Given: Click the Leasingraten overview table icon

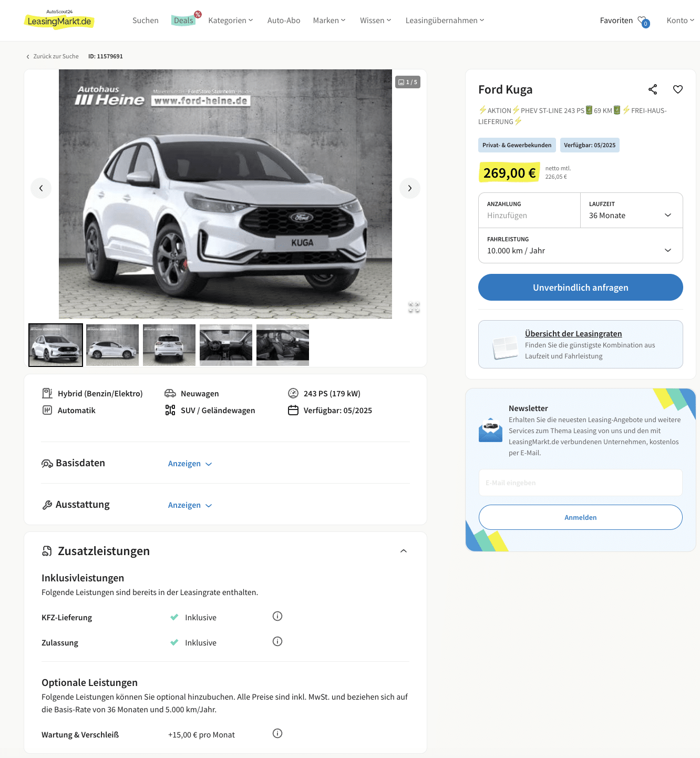Looking at the screenshot, I should pos(505,347).
